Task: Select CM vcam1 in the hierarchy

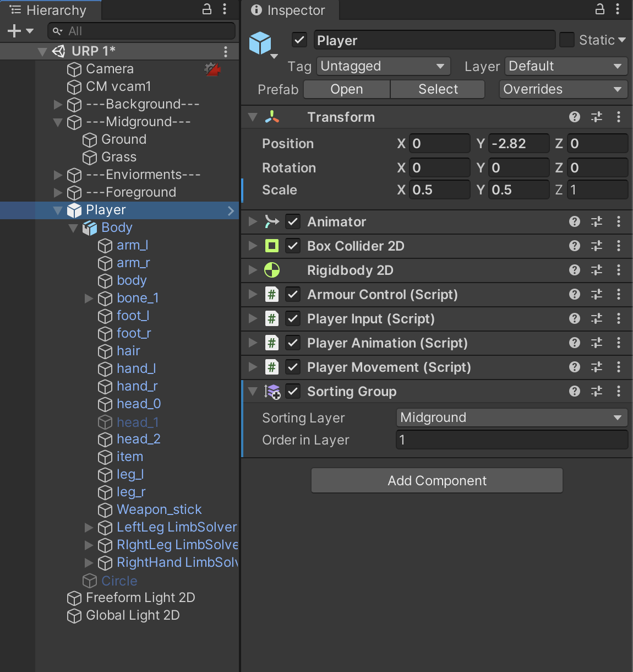Action: point(118,86)
